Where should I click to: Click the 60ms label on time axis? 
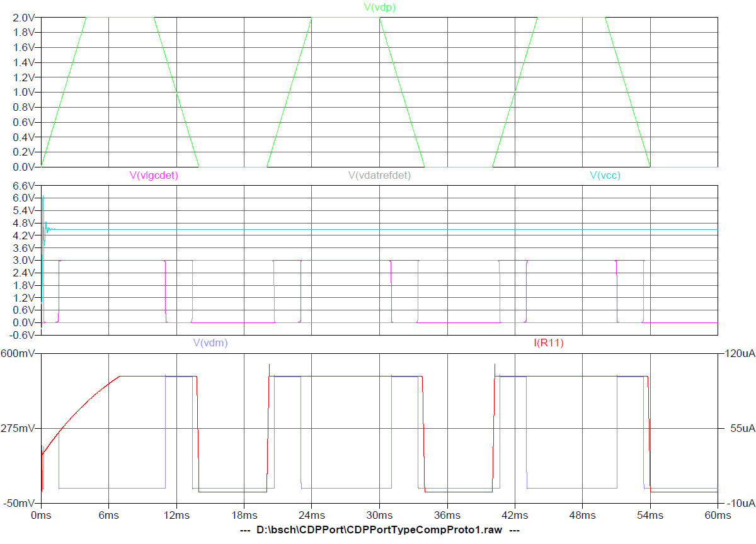pos(718,515)
